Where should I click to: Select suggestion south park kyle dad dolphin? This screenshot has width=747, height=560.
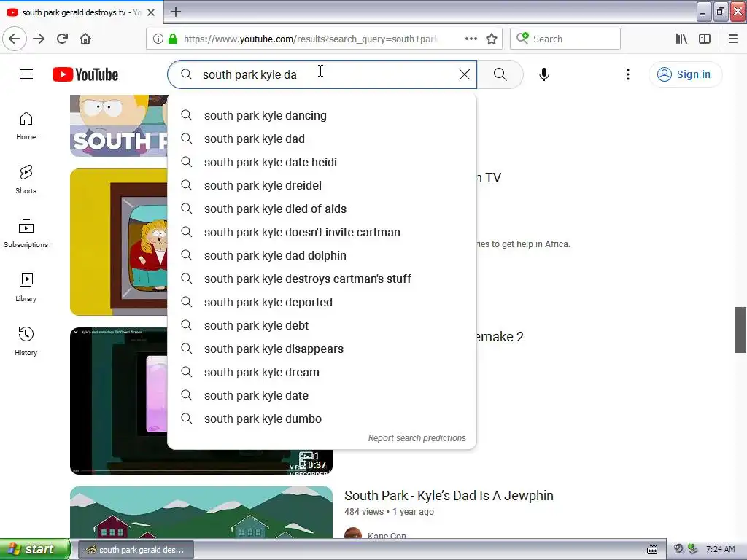tap(322, 255)
